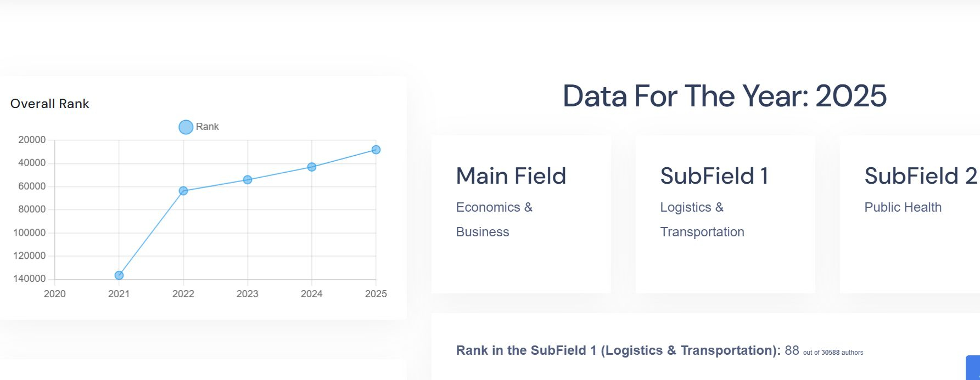Screen dimensions: 980x380
Task: Click the SubField 2 card heading
Action: coord(920,176)
